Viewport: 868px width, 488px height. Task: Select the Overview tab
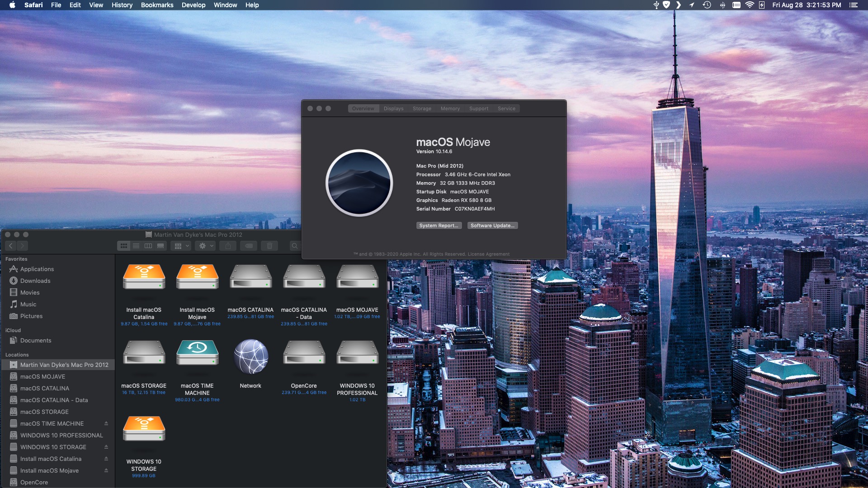[363, 108]
